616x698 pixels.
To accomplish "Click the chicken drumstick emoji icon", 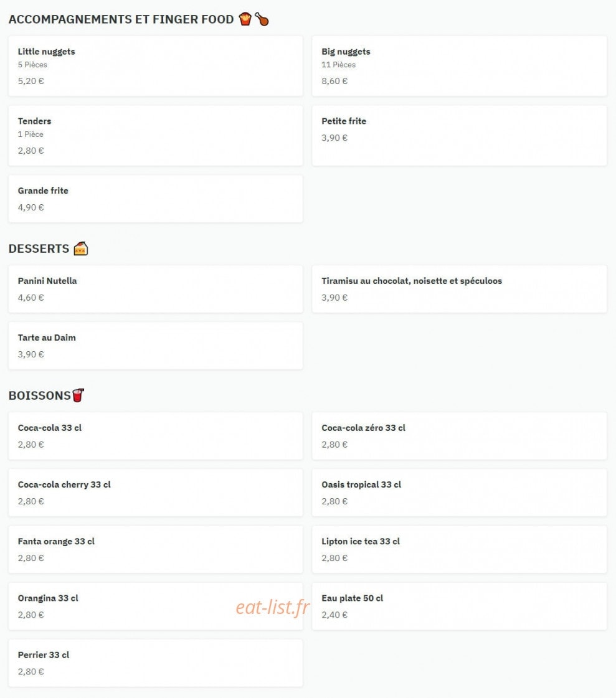I will click(262, 19).
